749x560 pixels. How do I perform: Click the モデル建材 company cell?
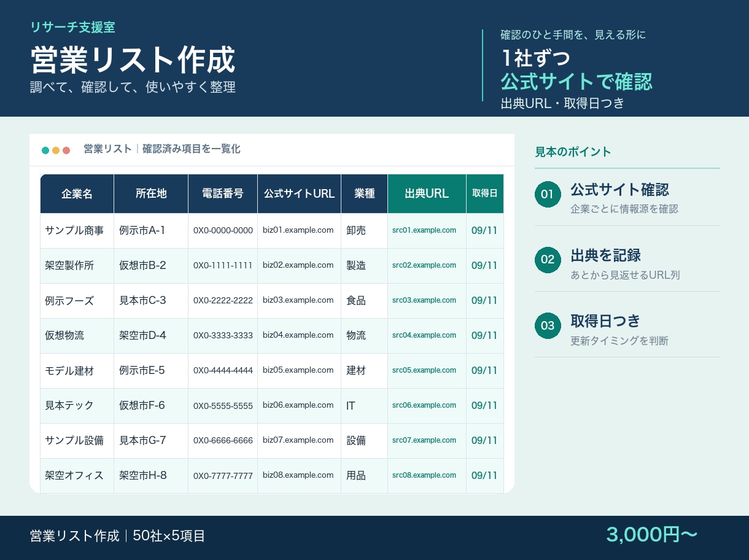tap(77, 371)
